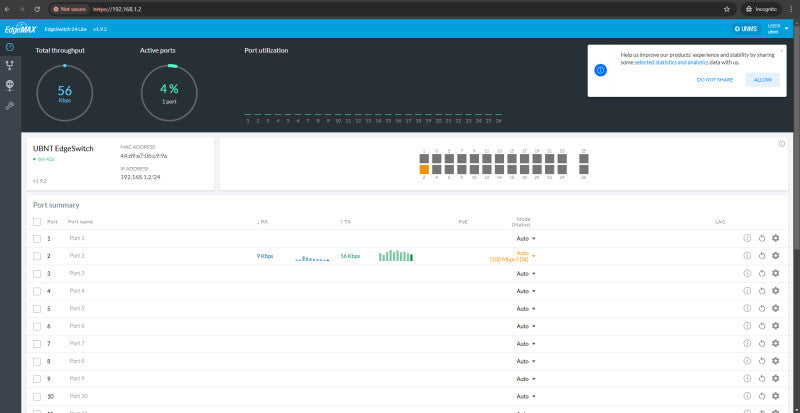The image size is (800, 413).
Task: Restart Port 4 using its power icon
Action: point(762,290)
